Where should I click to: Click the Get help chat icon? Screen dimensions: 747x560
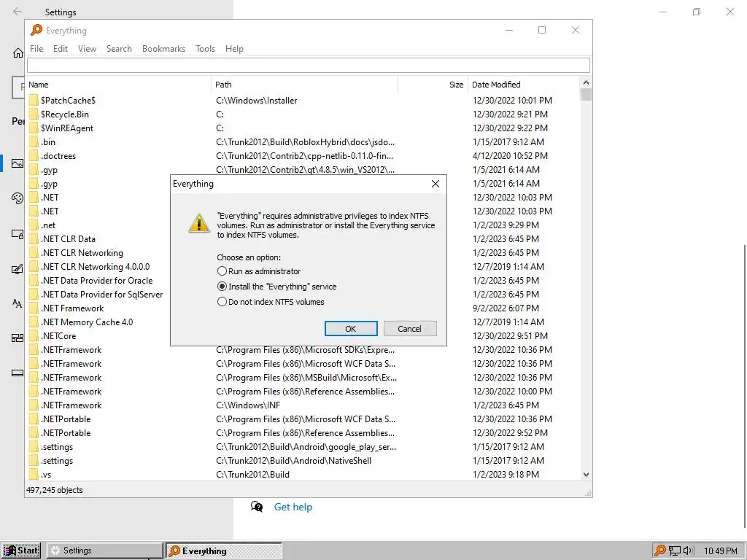point(257,507)
